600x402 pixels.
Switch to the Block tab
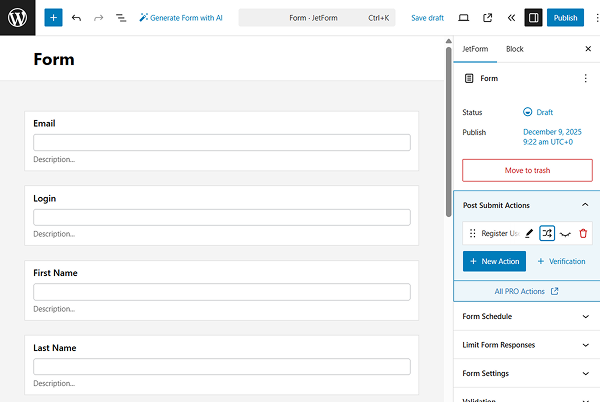[x=514, y=49]
